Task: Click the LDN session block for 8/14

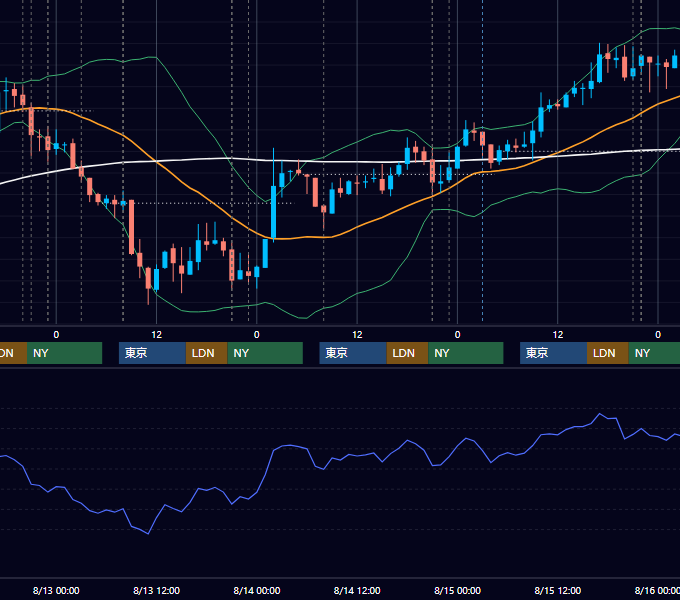Action: coord(407,353)
